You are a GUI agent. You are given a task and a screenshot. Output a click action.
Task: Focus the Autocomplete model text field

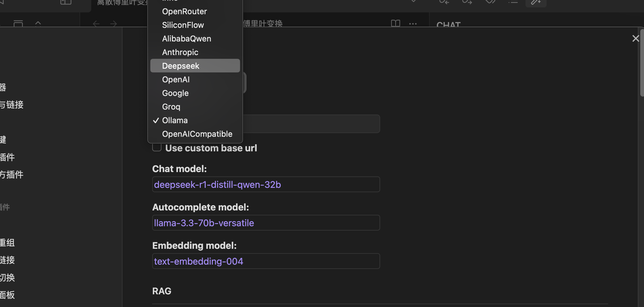[266, 223]
